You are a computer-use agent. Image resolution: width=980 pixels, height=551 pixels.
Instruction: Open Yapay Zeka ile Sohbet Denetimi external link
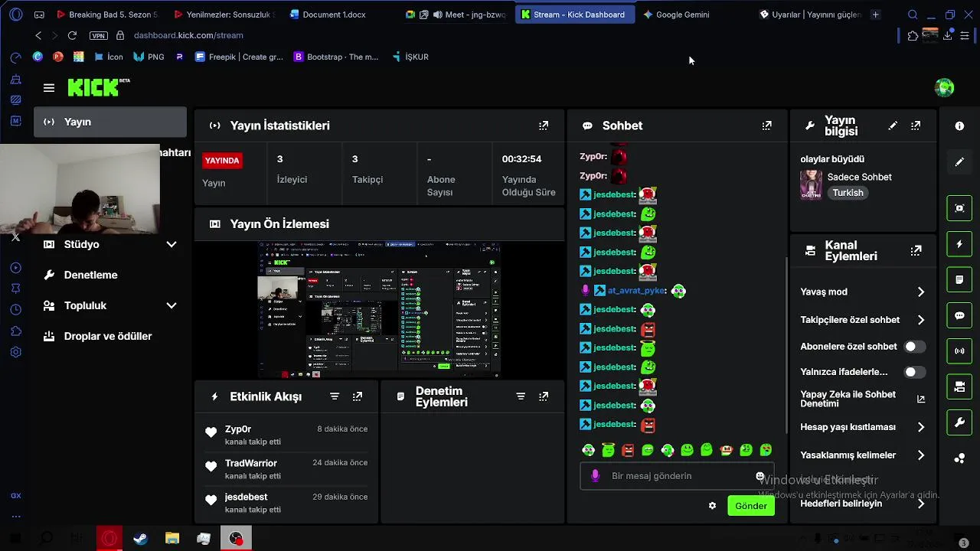(x=921, y=399)
